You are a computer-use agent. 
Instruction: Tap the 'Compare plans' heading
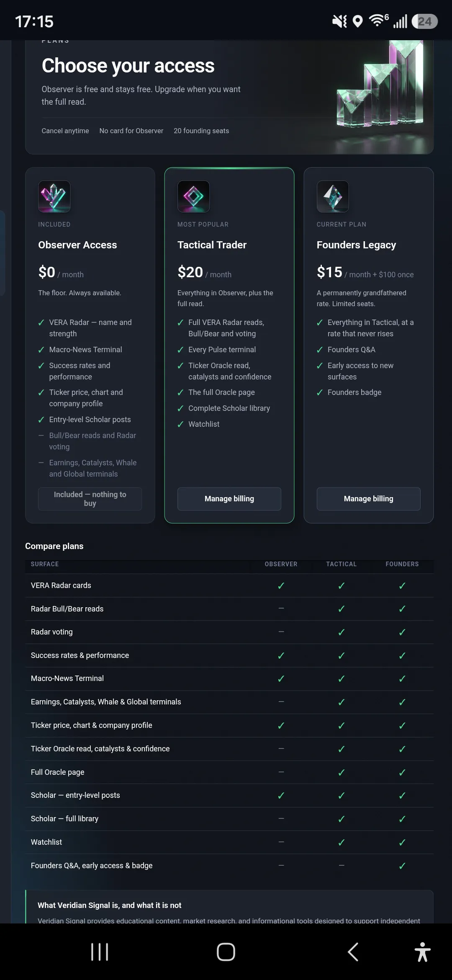54,546
